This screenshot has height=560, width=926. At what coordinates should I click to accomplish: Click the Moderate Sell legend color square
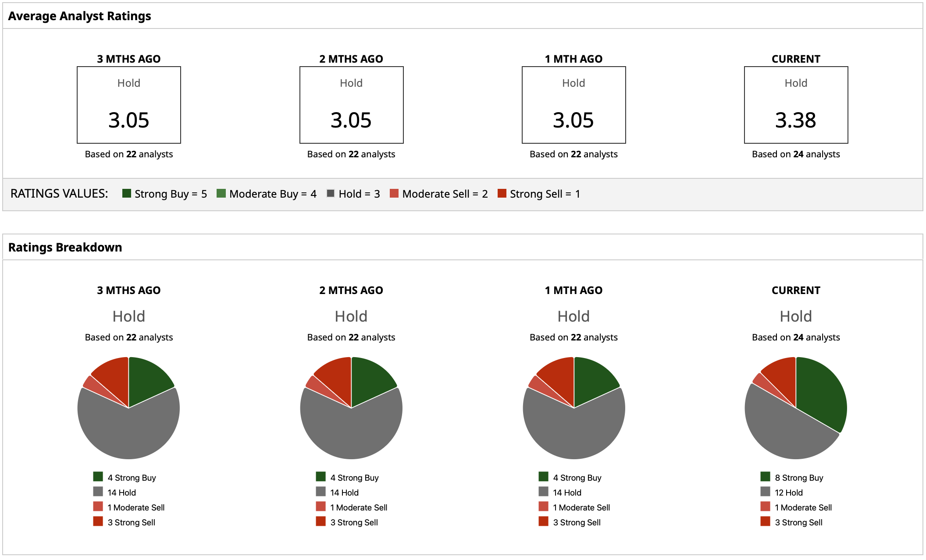coord(394,193)
